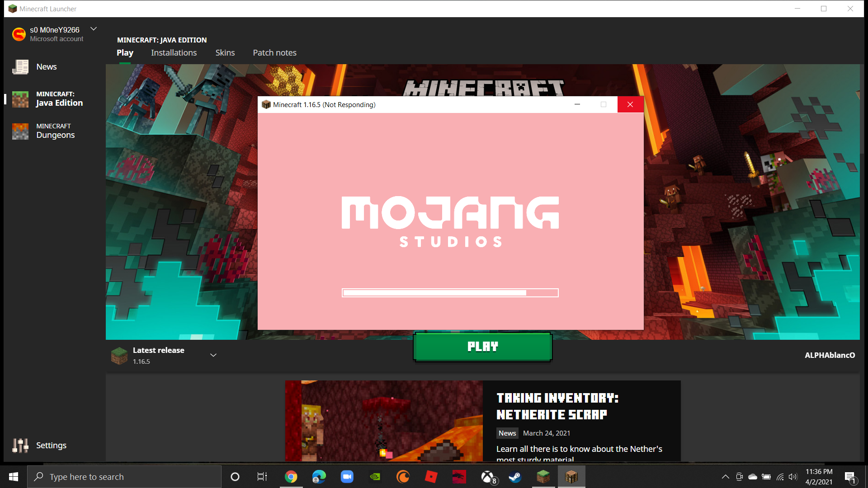Image resolution: width=868 pixels, height=488 pixels.
Task: Switch to the Installations tab
Action: click(174, 53)
